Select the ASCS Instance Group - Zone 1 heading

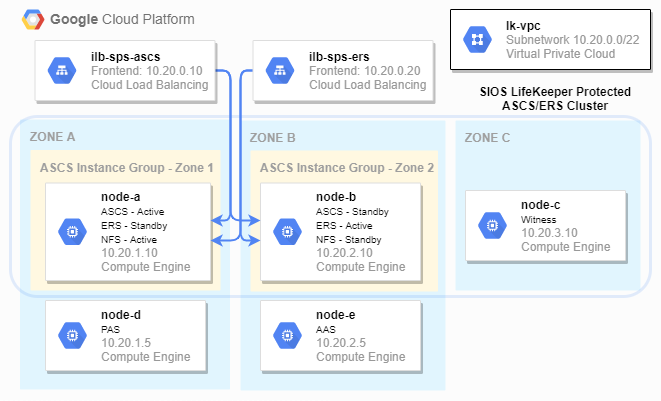pos(126,167)
